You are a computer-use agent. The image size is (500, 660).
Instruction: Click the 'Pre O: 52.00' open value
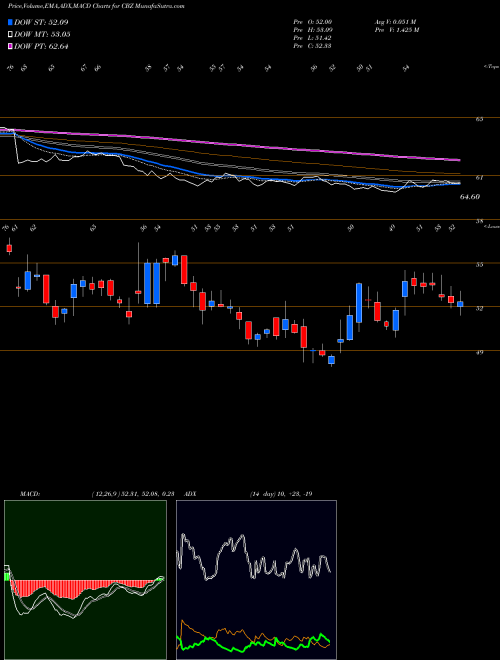click(x=313, y=22)
